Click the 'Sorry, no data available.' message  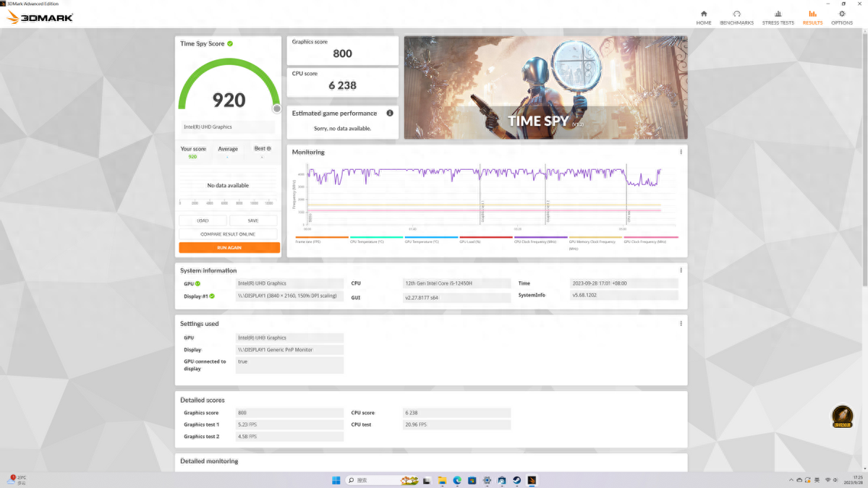point(343,128)
